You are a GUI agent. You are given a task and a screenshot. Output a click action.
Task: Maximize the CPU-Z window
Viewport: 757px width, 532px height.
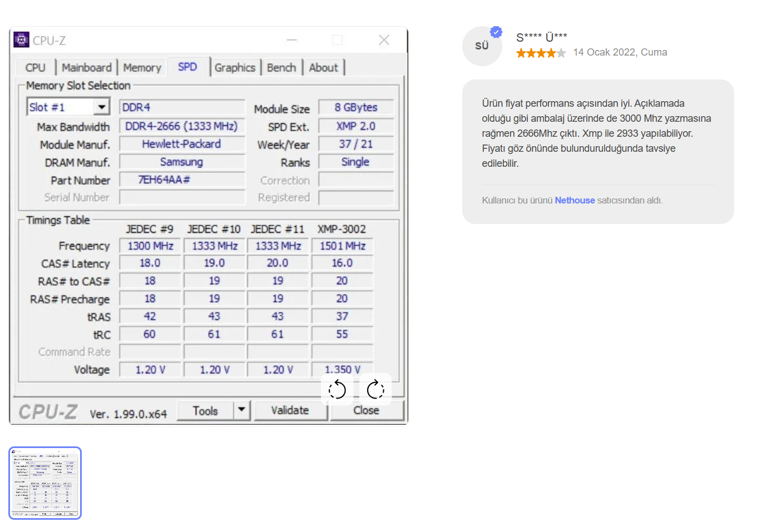337,40
